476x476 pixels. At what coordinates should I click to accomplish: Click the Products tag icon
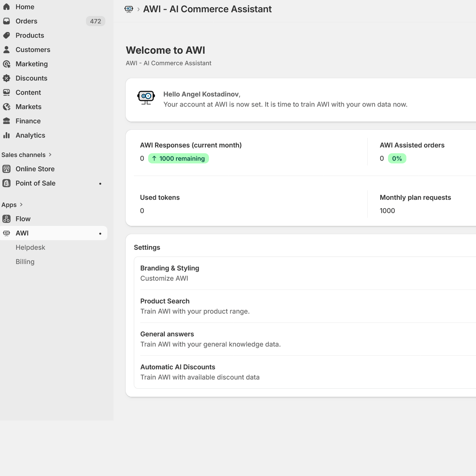point(6,35)
